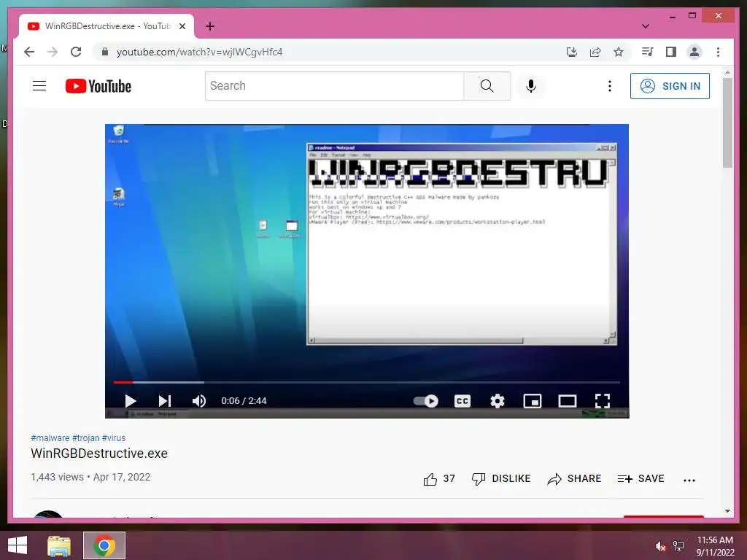Viewport: 747px width, 560px height.
Task: Open YouTube hamburger guide menu
Action: (x=39, y=86)
